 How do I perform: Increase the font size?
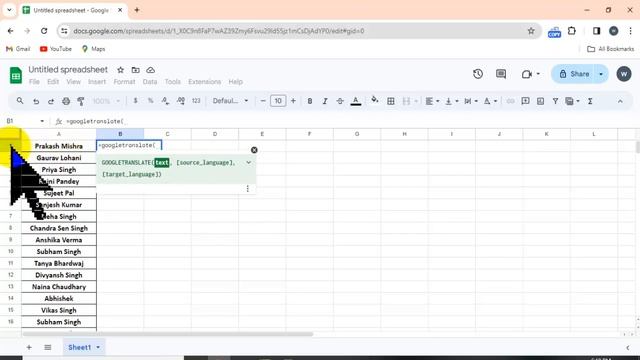[x=293, y=101]
